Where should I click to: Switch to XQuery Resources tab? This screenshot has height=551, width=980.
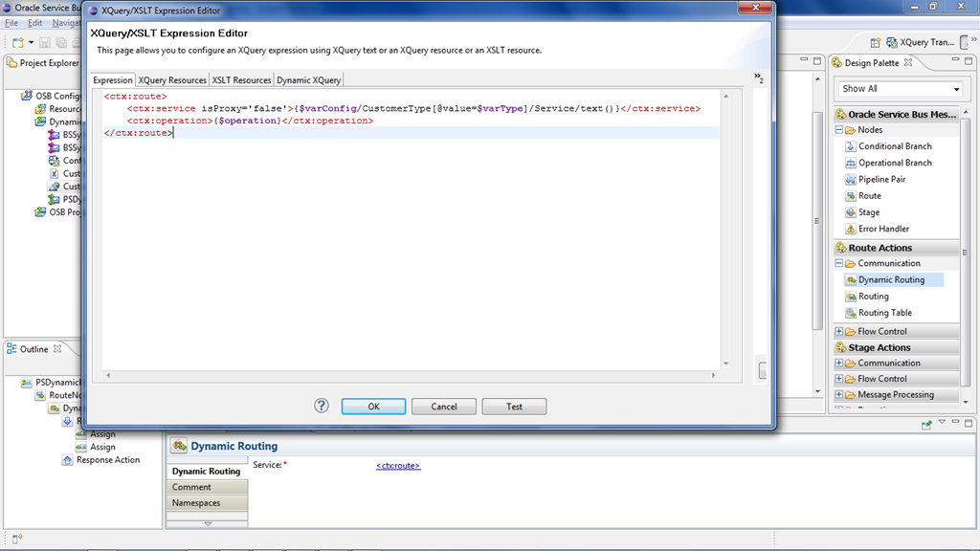(172, 80)
